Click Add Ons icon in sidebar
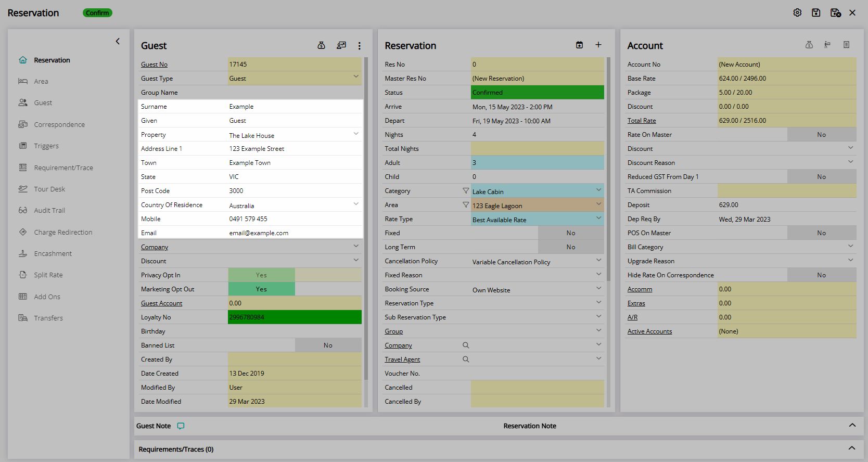 [23, 297]
